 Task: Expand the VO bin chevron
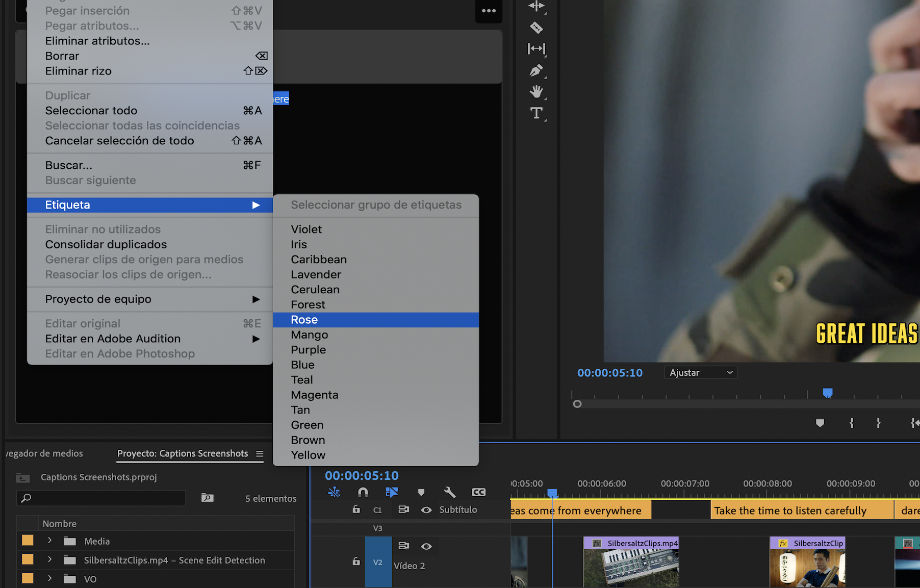(49, 578)
